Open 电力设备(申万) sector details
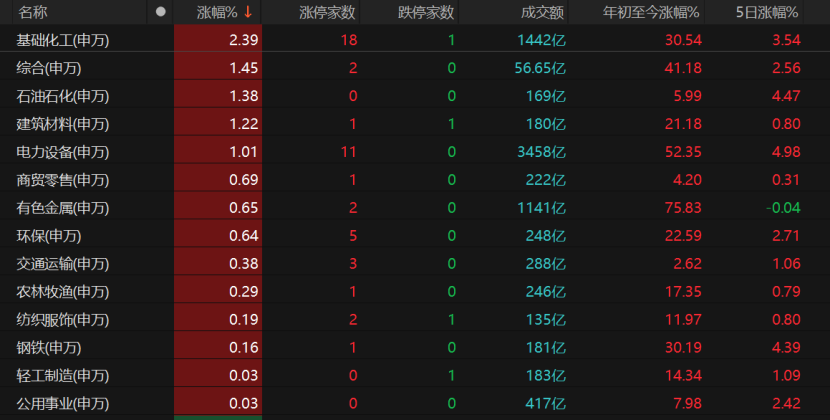Screen dimensions: 830x420 [63, 152]
